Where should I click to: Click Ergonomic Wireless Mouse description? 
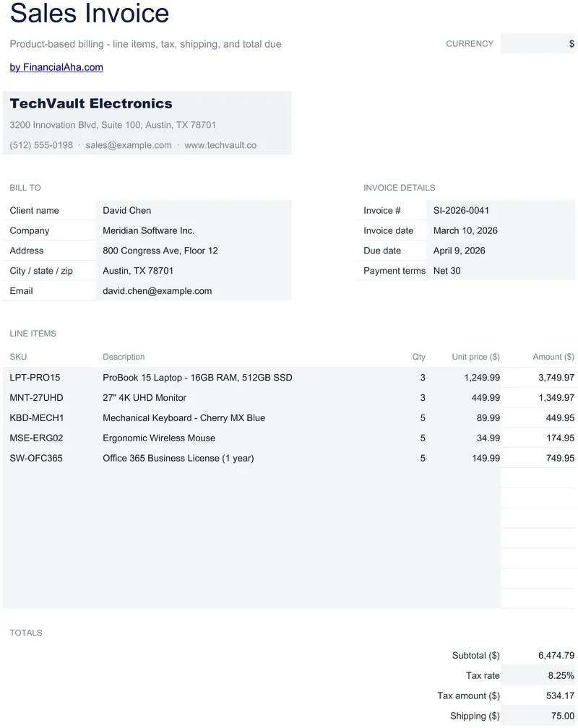(x=159, y=438)
